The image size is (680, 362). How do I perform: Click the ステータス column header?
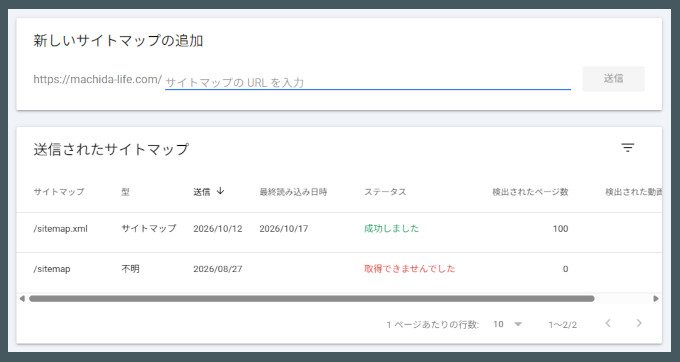385,192
